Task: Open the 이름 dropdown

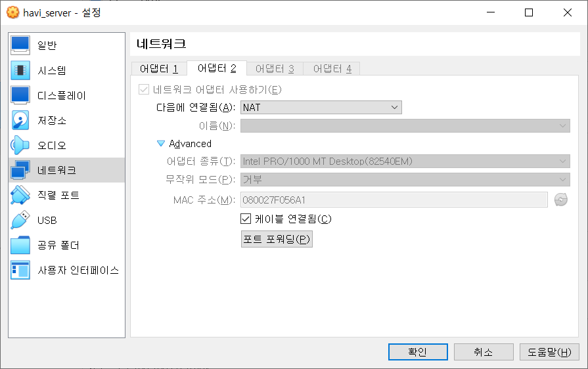Action: 405,125
